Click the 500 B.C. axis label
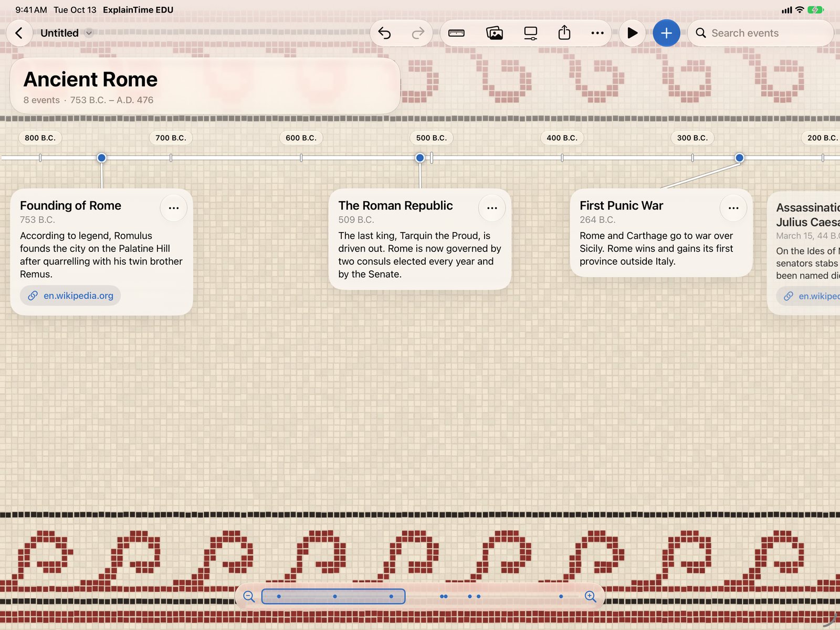 click(x=432, y=138)
